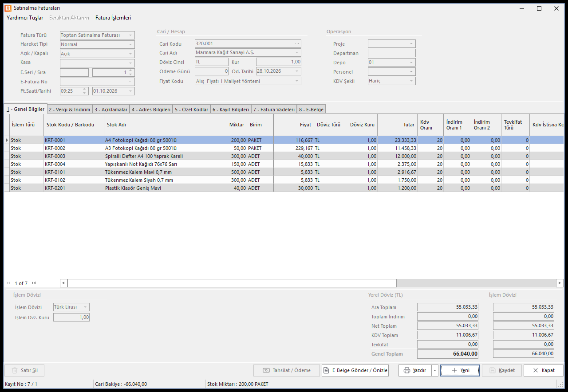The height and width of the screenshot is (392, 568).
Task: Open invoice date 01.10.2026 picker
Action: click(130, 91)
